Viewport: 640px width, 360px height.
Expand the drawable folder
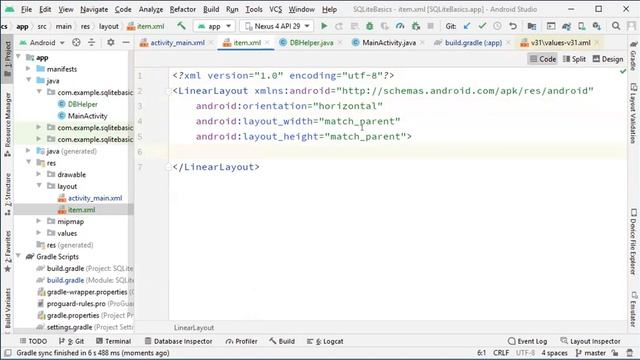(x=39, y=174)
